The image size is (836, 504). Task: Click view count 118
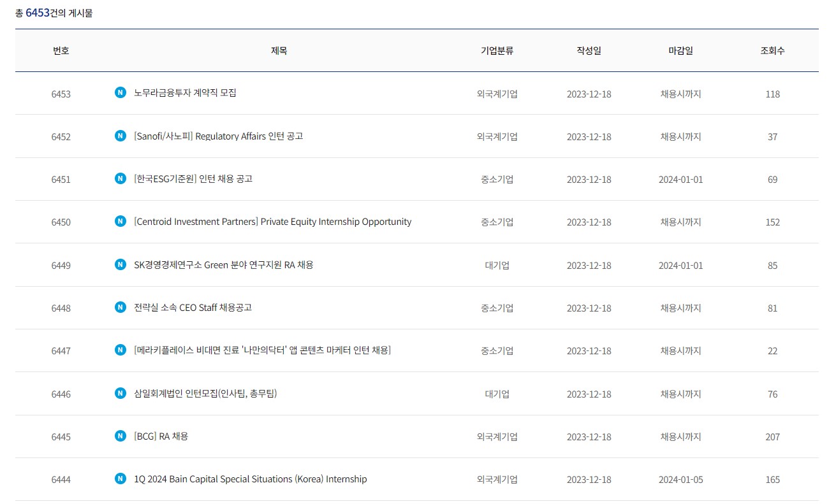click(772, 94)
